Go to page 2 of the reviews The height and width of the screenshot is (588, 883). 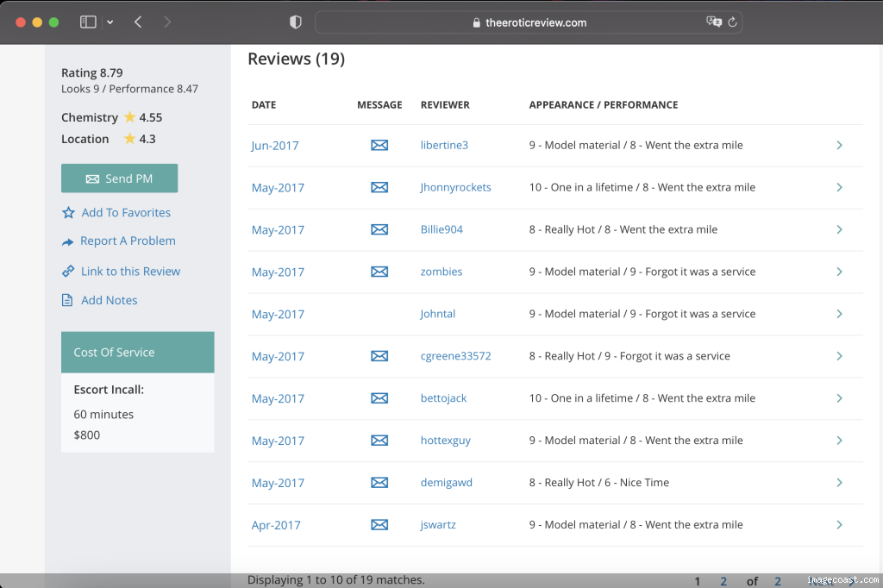pyautogui.click(x=723, y=581)
